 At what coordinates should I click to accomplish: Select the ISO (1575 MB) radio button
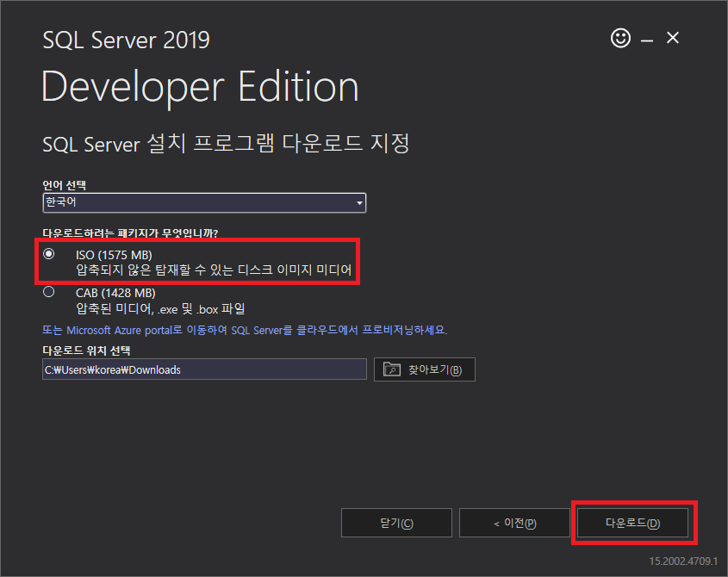point(49,254)
